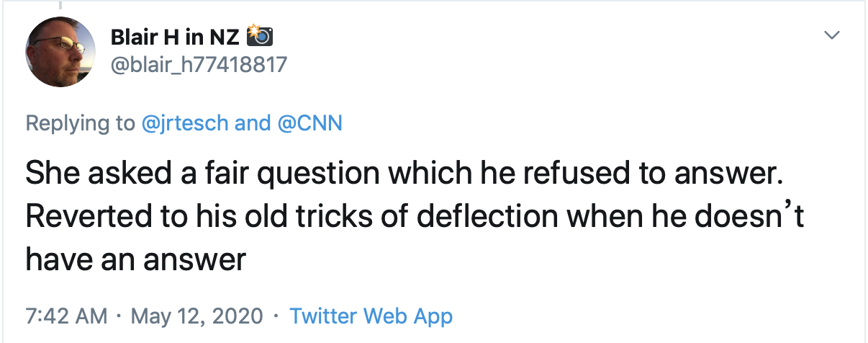This screenshot has width=868, height=343.
Task: Open the tweet options chevron menu
Action: (x=833, y=35)
